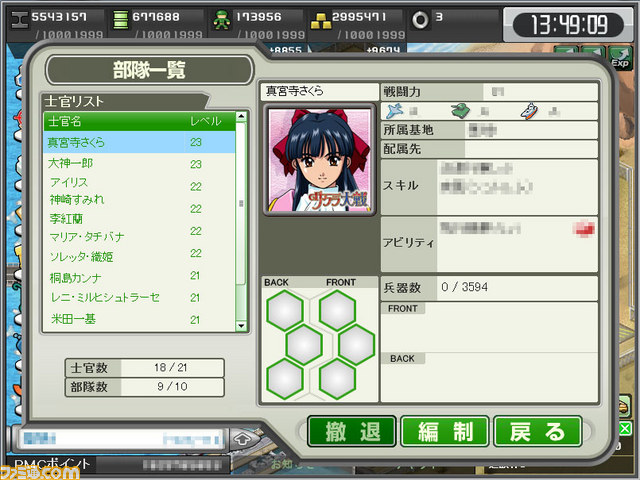Screen dimensions: 640x480
Task: Click the 撤退 retreat button
Action: click(352, 431)
